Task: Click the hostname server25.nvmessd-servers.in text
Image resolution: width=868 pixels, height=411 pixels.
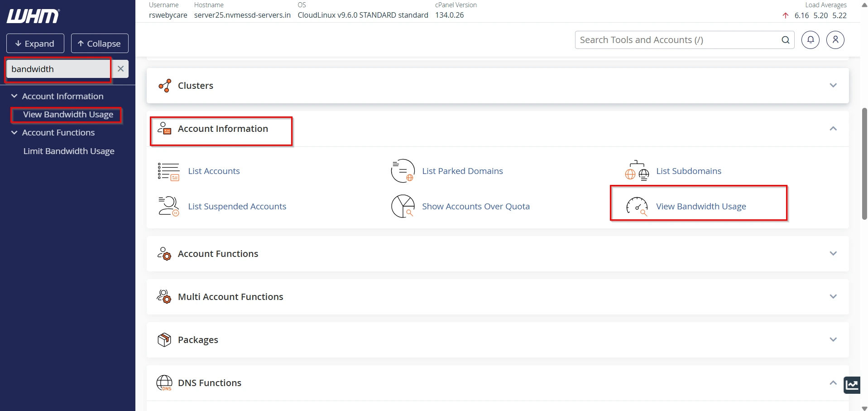Action: (x=242, y=15)
